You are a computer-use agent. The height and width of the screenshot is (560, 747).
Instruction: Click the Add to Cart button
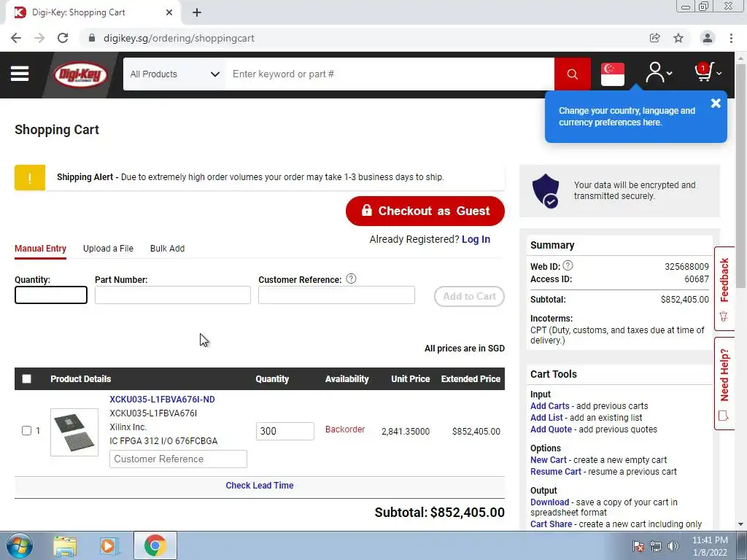tap(469, 296)
